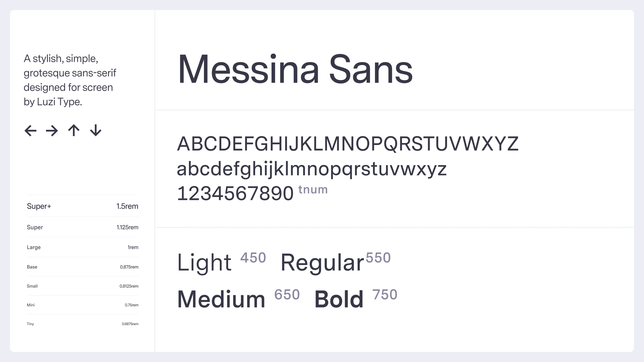Pick the Base 0.875rem size row
This screenshot has height=362, width=644.
tap(83, 267)
